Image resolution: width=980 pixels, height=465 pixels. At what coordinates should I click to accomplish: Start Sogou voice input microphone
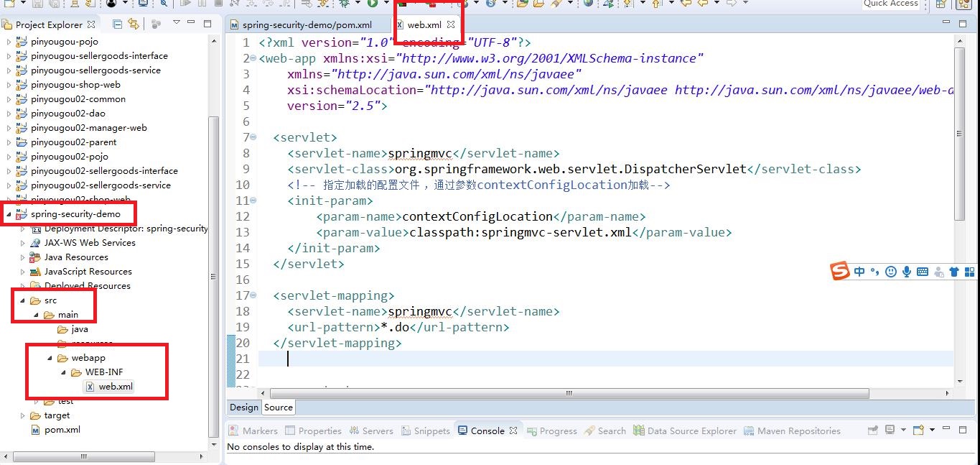click(907, 272)
